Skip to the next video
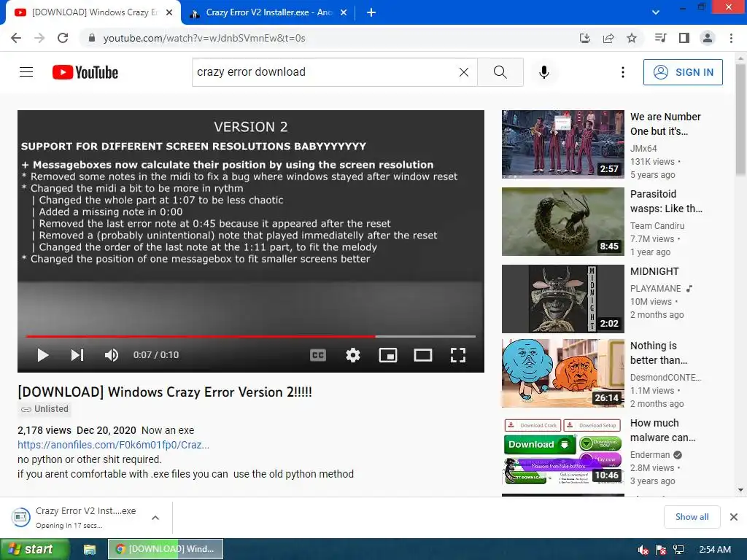 (77, 355)
